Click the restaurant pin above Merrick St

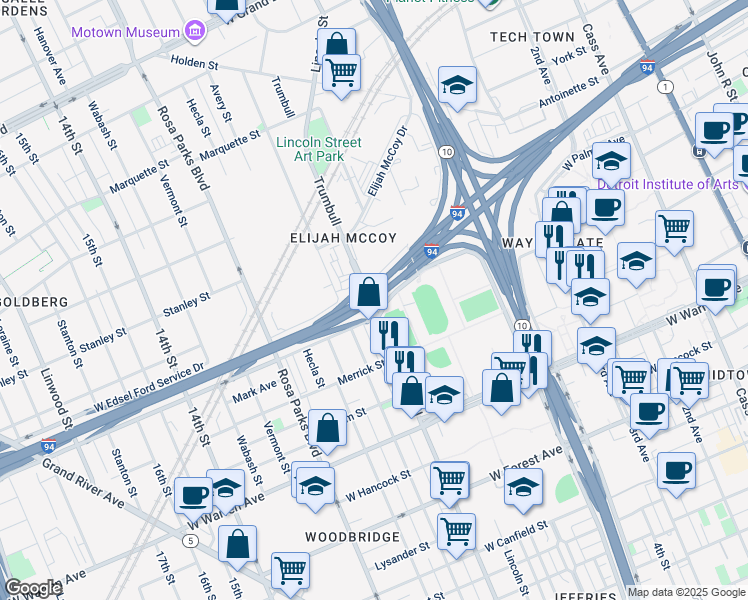[389, 334]
